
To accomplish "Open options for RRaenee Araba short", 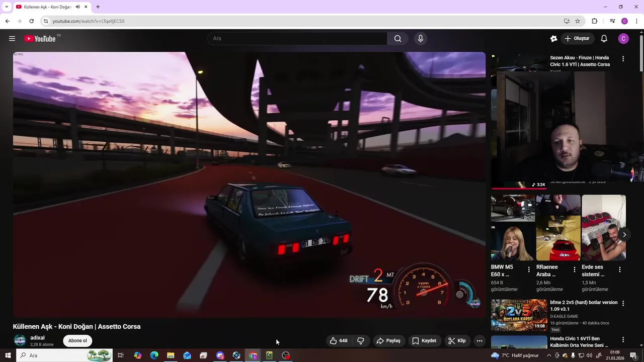I will point(574,269).
